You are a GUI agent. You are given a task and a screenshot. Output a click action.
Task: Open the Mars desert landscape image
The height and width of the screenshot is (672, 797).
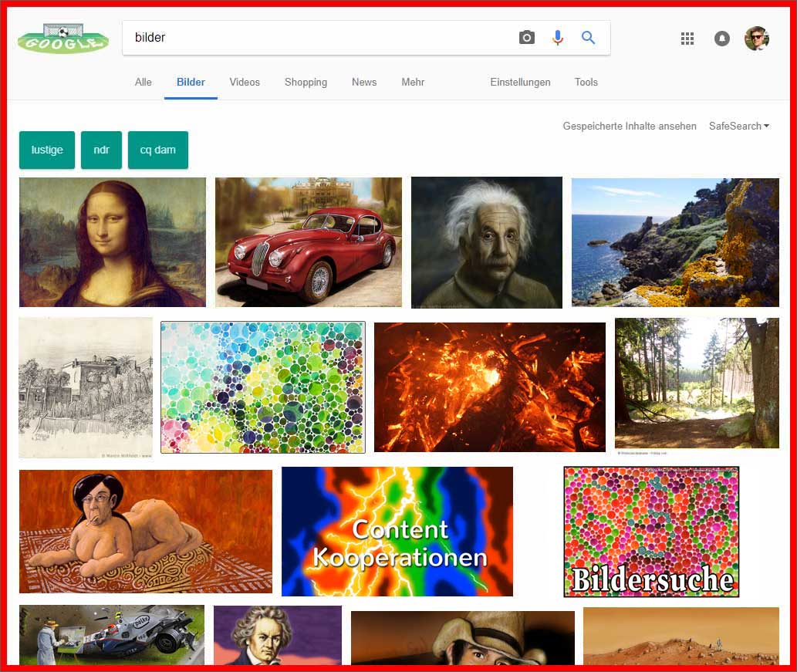click(681, 636)
